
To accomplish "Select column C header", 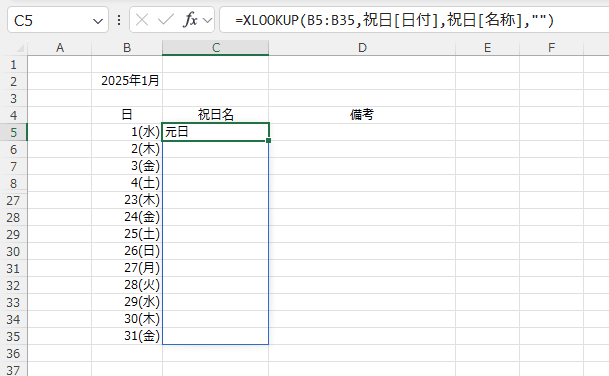I will coord(216,48).
